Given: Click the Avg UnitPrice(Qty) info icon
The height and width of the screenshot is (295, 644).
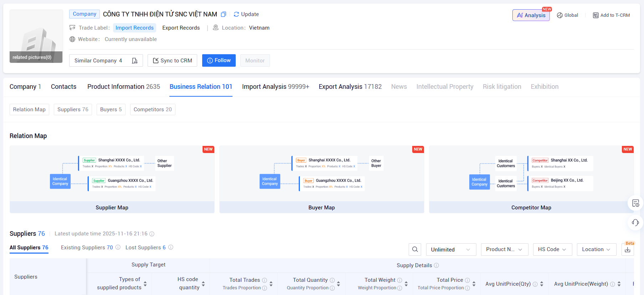Looking at the screenshot, I should [535, 284].
